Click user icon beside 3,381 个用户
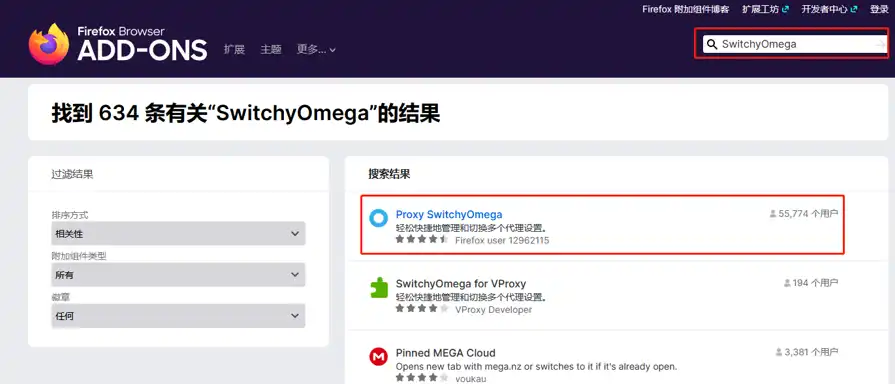895x384 pixels. (x=779, y=353)
